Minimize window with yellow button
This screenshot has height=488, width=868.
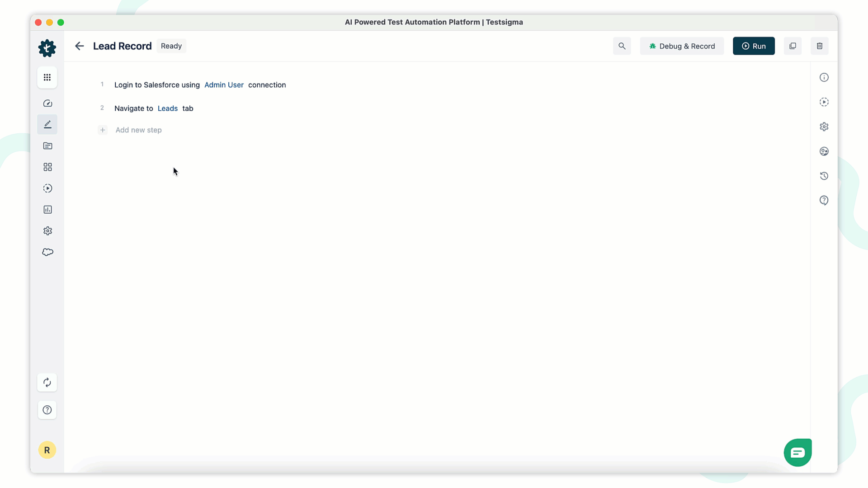[50, 23]
